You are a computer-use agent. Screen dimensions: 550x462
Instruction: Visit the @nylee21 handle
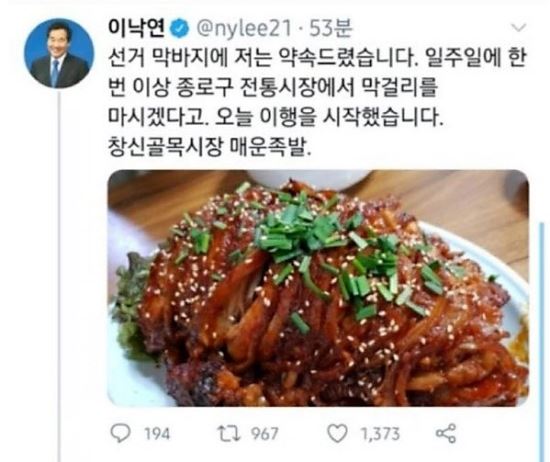(243, 29)
